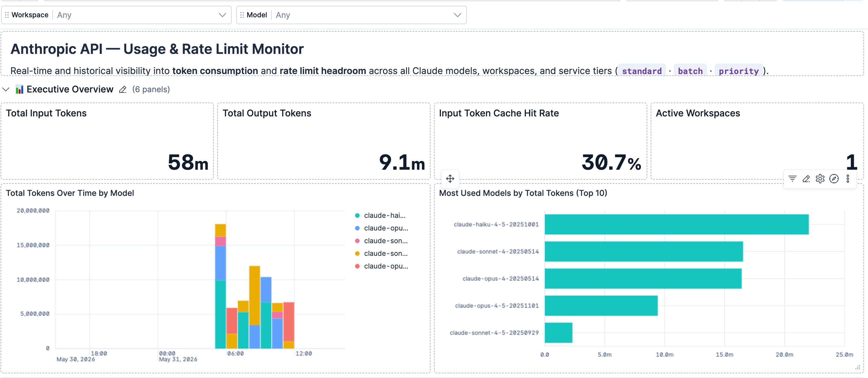Click the (6 panels) count label
This screenshot has width=868, height=378.
click(x=151, y=89)
